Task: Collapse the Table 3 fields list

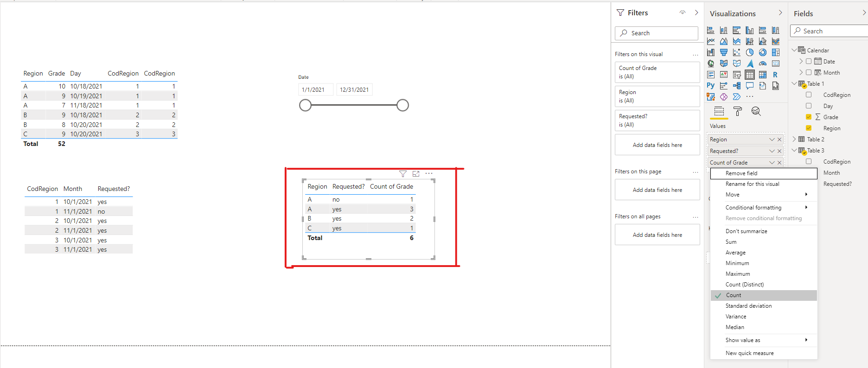Action: pos(794,150)
